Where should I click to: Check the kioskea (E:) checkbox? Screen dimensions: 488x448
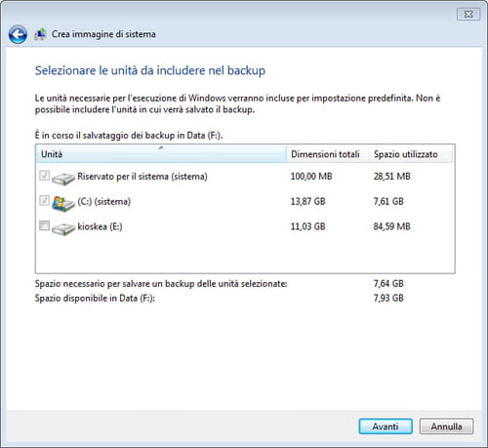point(44,225)
